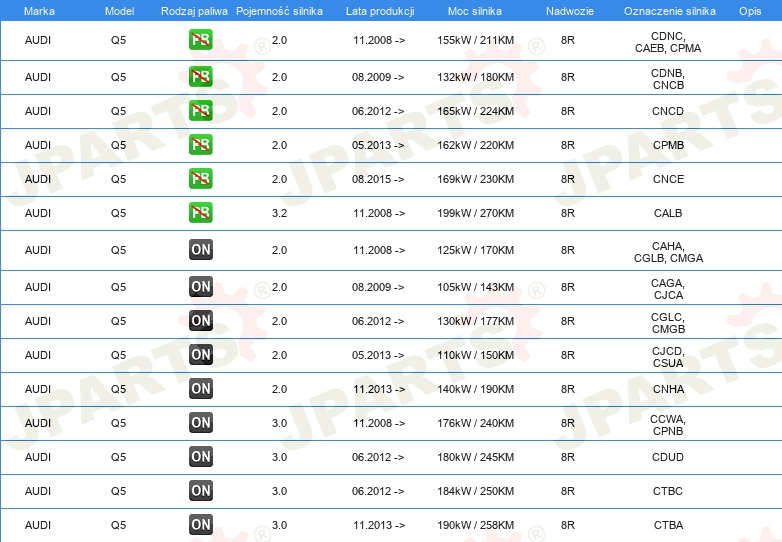Click diesel ON icon in CDUD row
Image resolution: width=782 pixels, height=542 pixels.
click(x=200, y=456)
